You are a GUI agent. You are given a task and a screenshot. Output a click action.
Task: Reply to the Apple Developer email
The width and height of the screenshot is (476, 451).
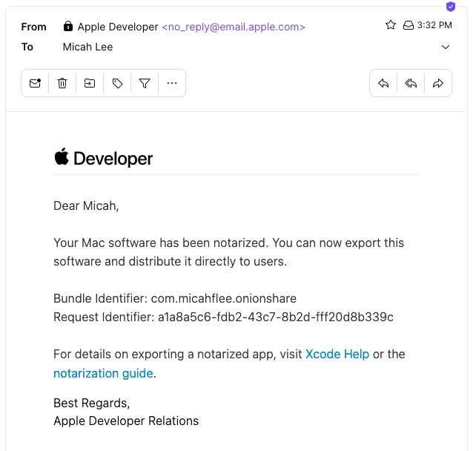click(383, 83)
